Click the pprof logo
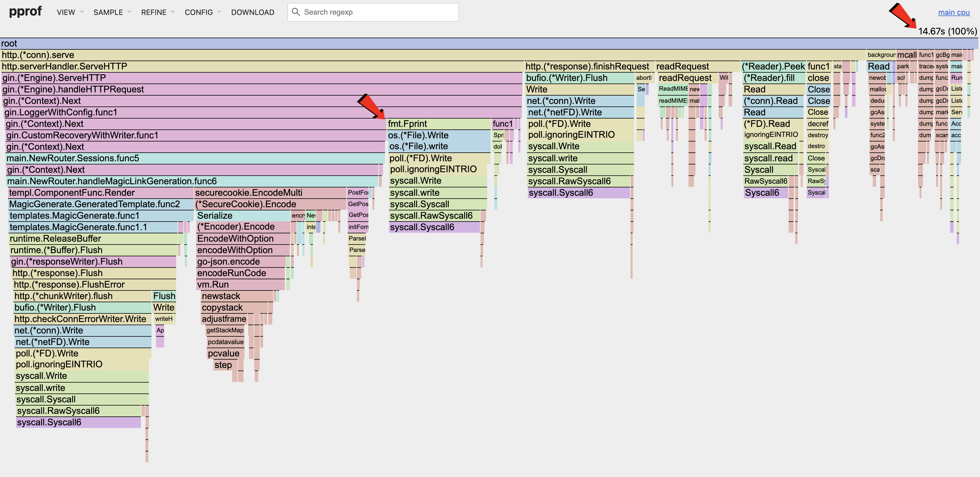The height and width of the screenshot is (477, 980). coord(25,11)
